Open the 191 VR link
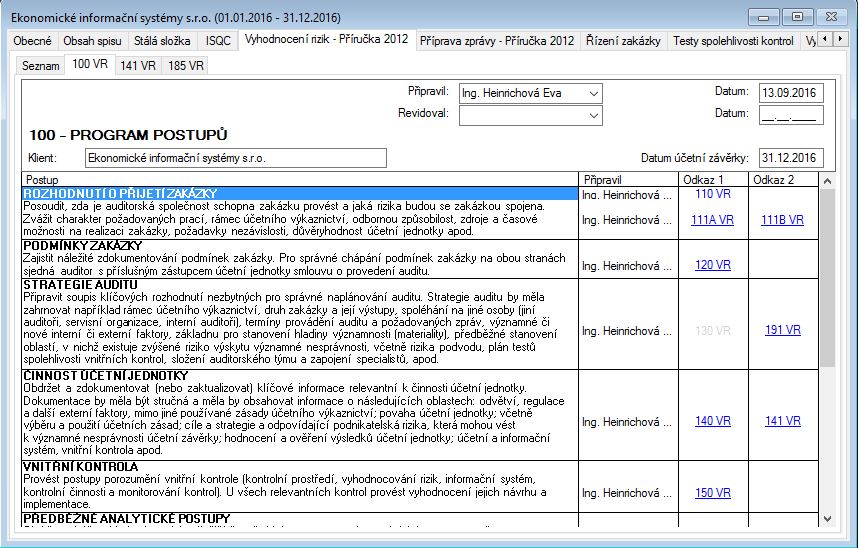 point(782,330)
